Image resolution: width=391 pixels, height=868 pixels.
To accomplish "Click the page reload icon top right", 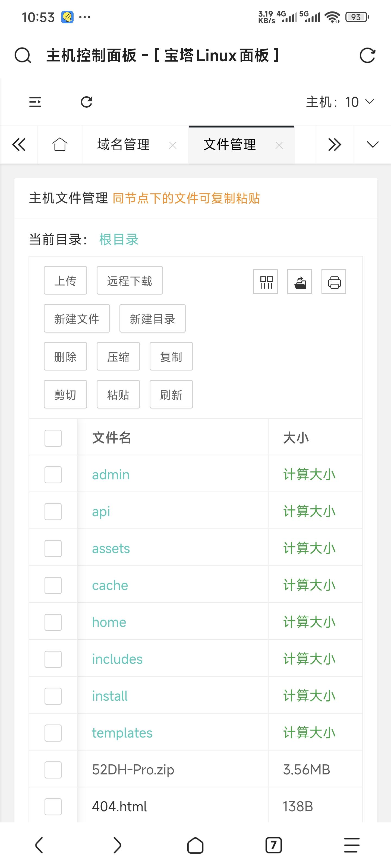I will tap(368, 56).
